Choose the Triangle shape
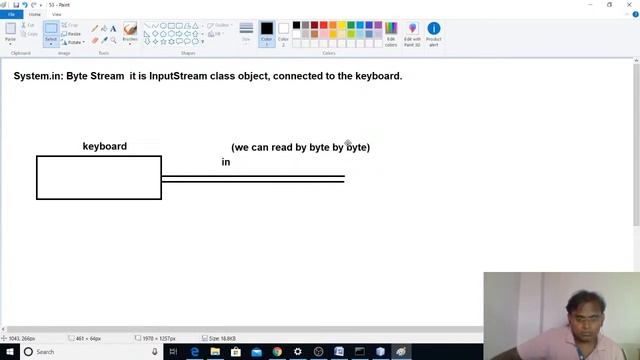640x360 pixels. pyautogui.click(x=195, y=26)
